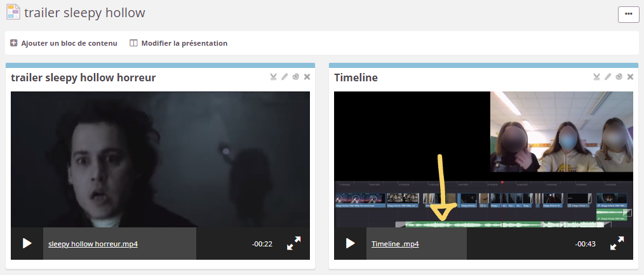Click the scissors icon on the trailer sleepy hollow horreur block

[x=273, y=77]
